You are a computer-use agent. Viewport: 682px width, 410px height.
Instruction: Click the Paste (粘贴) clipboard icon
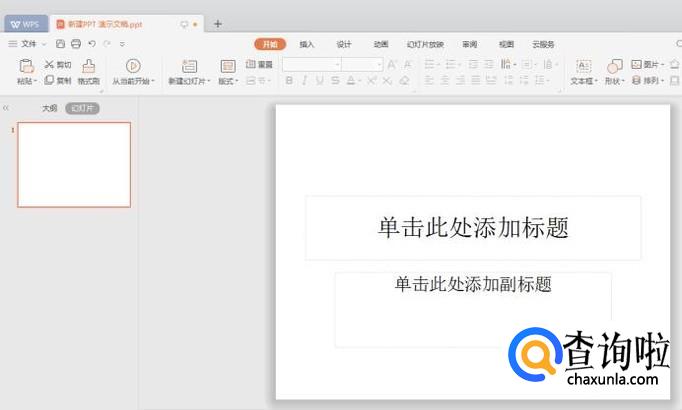coord(25,66)
